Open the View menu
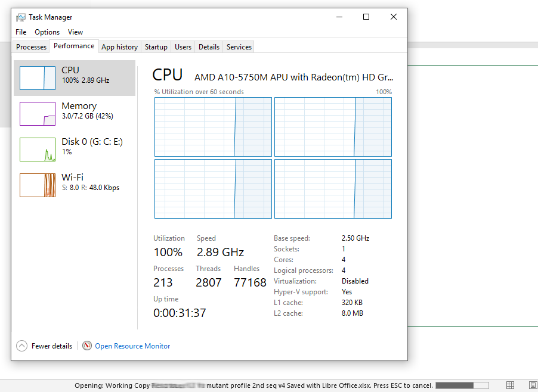Image resolution: width=538 pixels, height=392 pixels. pos(75,32)
